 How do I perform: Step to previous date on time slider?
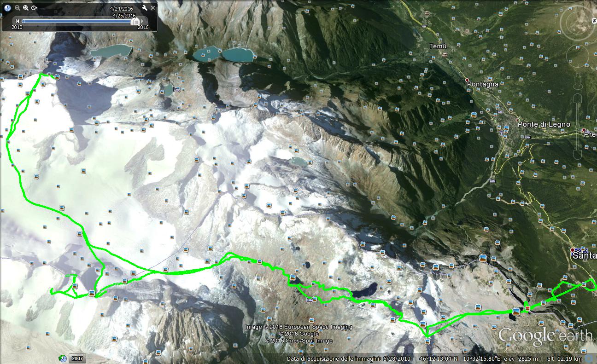click(18, 21)
